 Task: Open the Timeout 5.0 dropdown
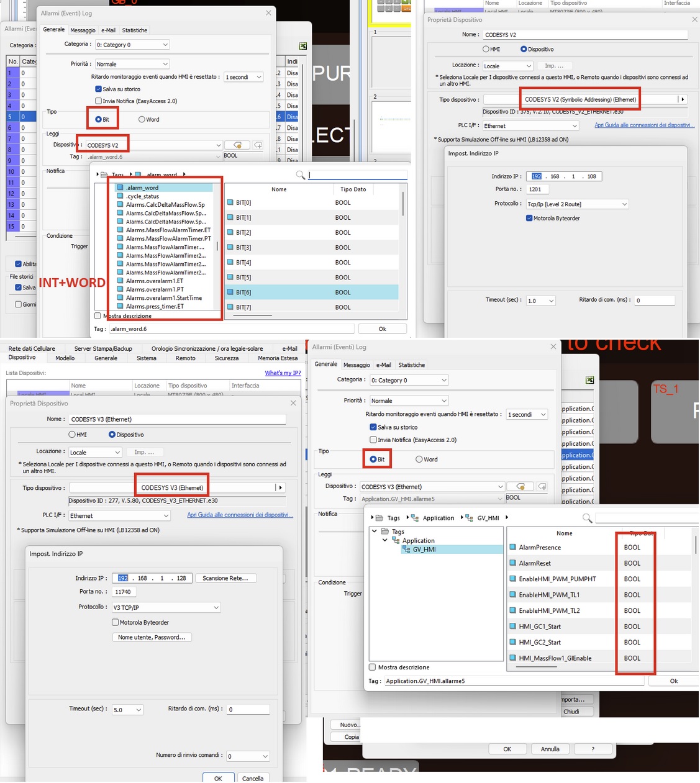tap(127, 709)
